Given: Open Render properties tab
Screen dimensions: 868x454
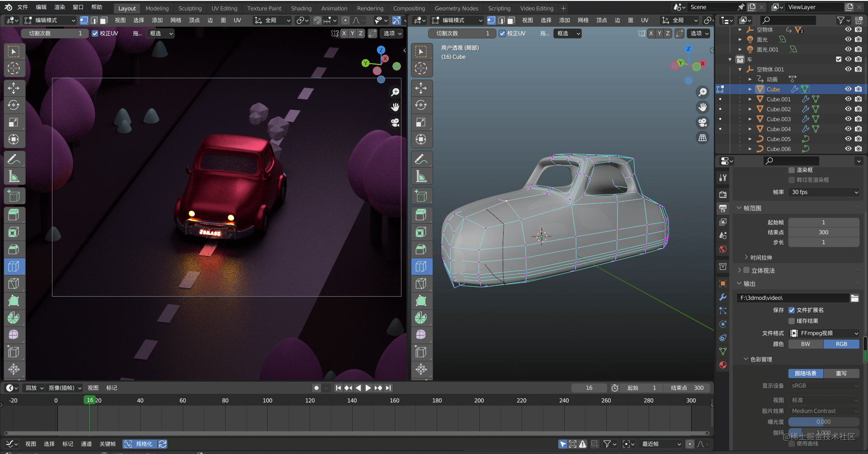Looking at the screenshot, I should pos(723,194).
